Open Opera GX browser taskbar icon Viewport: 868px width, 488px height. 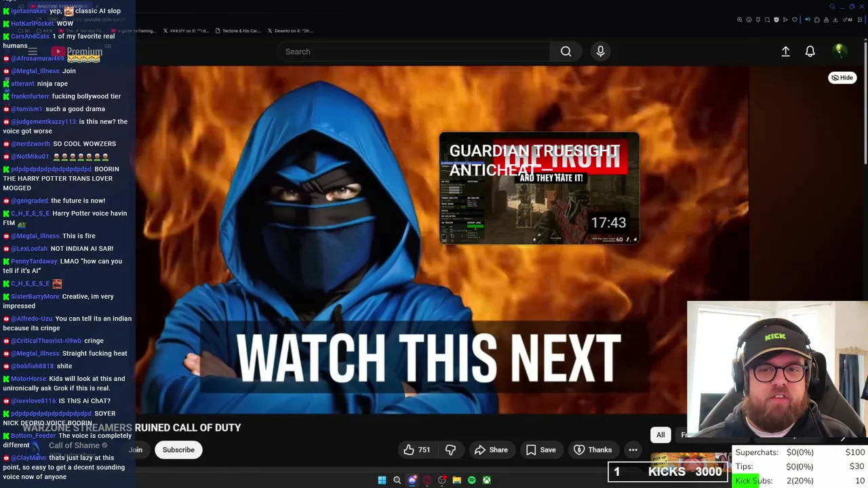(x=427, y=480)
